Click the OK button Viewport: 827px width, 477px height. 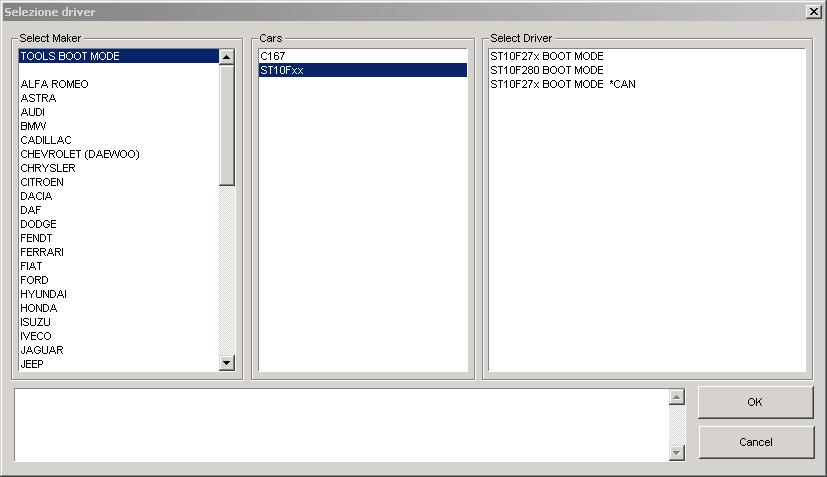pyautogui.click(x=755, y=402)
